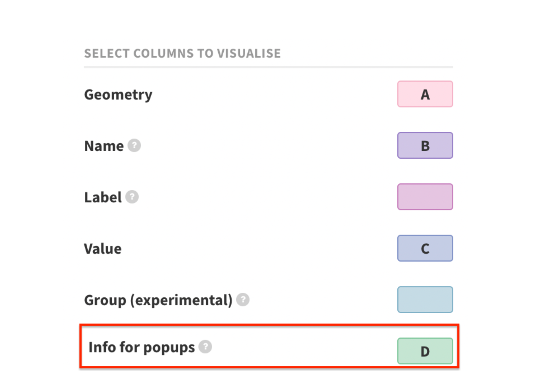Screen dimensions: 553x392
Task: Click the Value setting label
Action: tap(103, 249)
